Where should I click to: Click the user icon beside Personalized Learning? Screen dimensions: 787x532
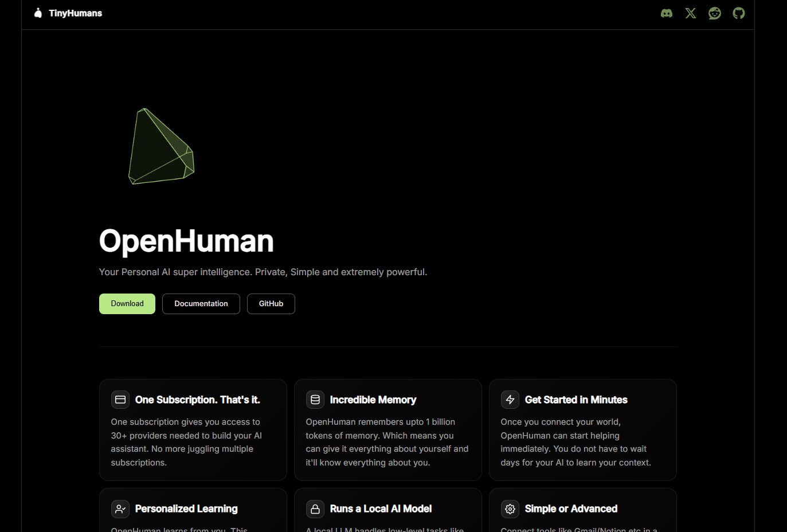(120, 508)
